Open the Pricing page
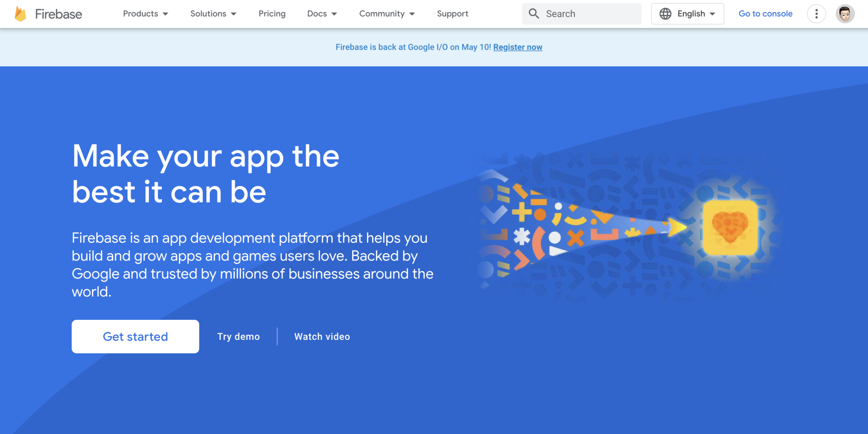The height and width of the screenshot is (434, 868). [x=272, y=14]
